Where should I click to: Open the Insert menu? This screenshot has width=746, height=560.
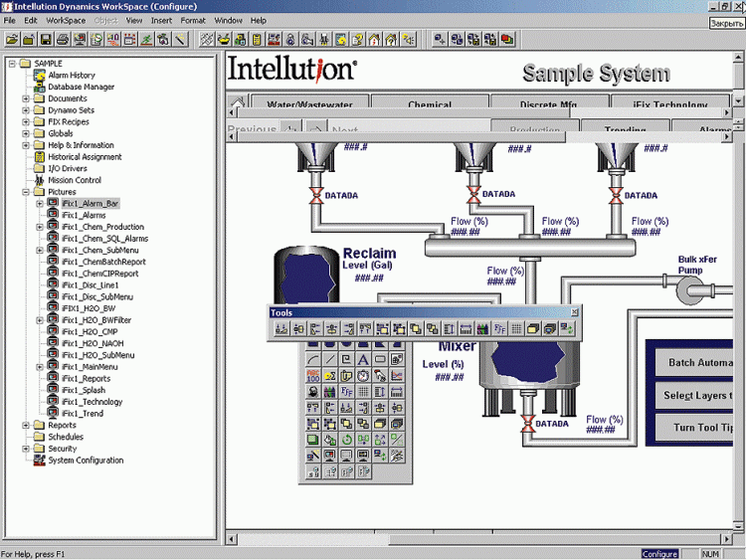pyautogui.click(x=161, y=21)
